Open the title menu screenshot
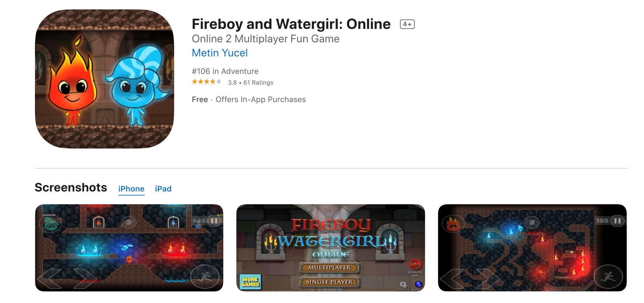 [x=330, y=248]
